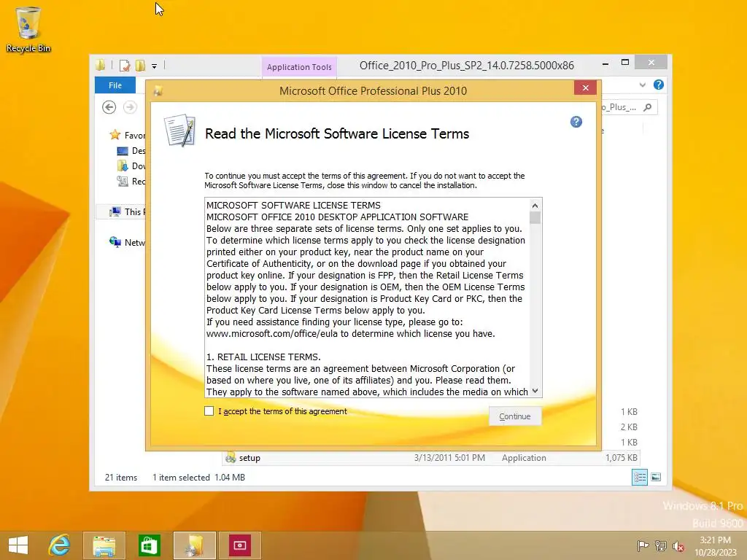Screen dimensions: 747x560
Task: Click the license text scroll up arrow
Action: click(535, 205)
